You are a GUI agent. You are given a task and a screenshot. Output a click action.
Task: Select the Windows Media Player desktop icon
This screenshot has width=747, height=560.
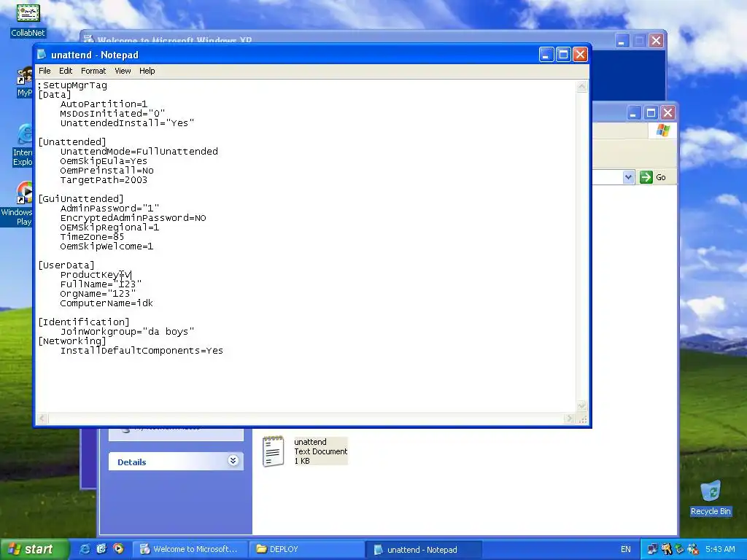18,203
